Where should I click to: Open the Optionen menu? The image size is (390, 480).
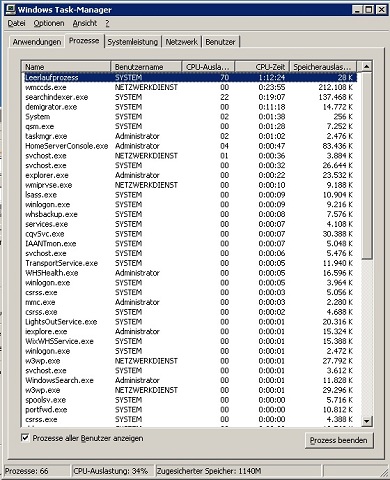click(x=49, y=23)
